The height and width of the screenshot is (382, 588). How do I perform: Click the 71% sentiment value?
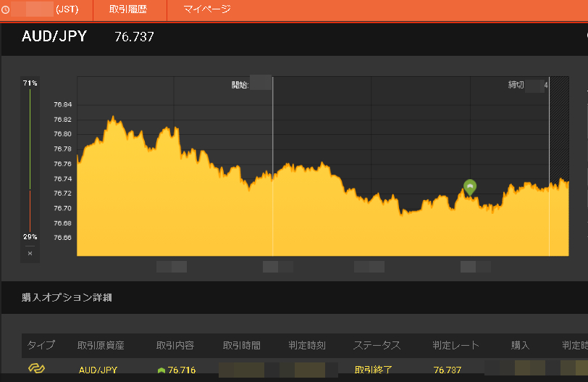[30, 83]
